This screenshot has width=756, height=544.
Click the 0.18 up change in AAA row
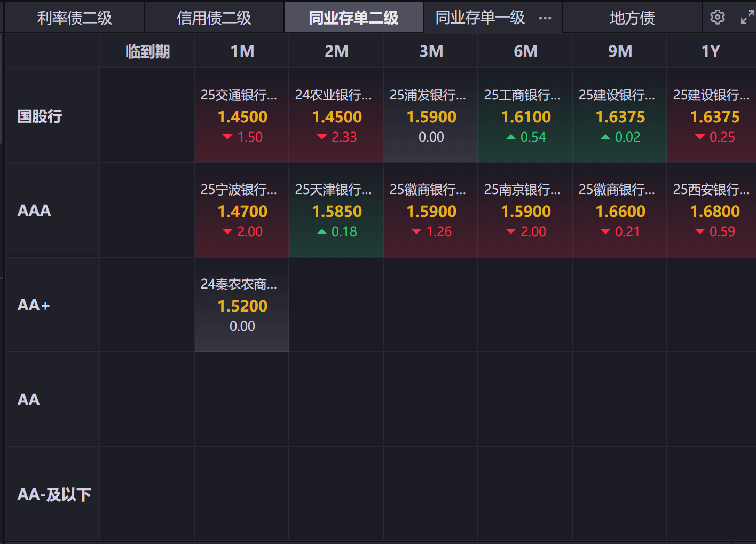click(344, 232)
